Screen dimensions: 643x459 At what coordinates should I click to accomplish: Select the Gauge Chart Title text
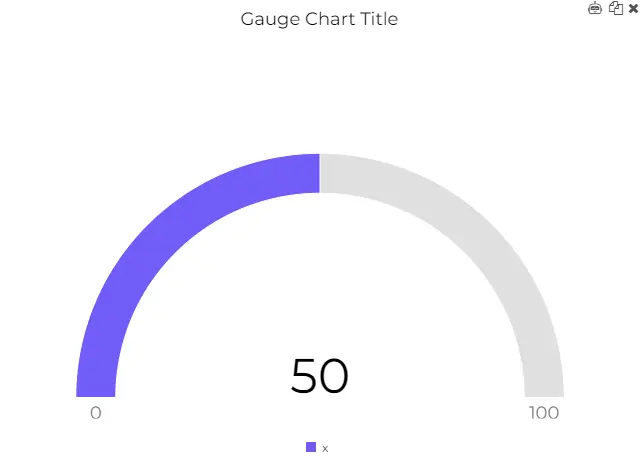coord(319,19)
